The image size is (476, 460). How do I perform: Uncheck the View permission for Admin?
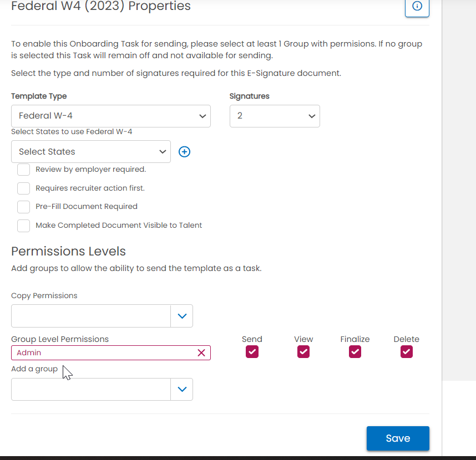tap(303, 352)
